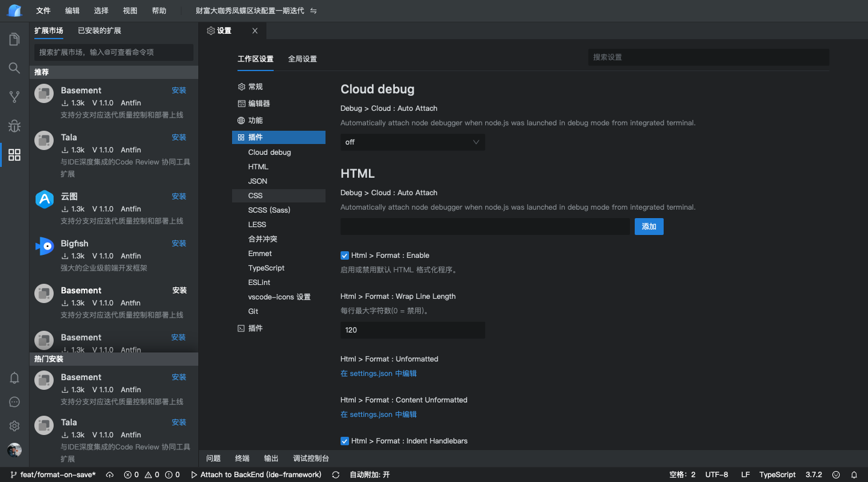The height and width of the screenshot is (482, 868).
Task: Collapse the 推荐 section header
Action: click(x=114, y=72)
